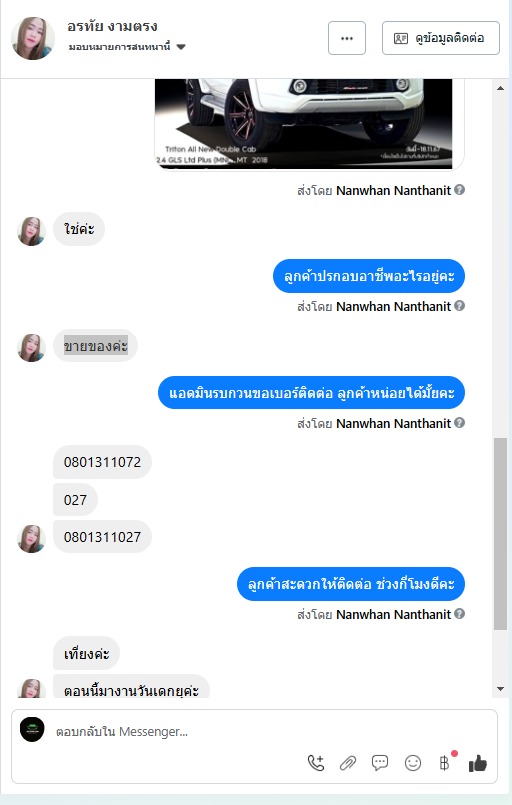The image size is (512, 805).
Task: Click the ดูข้อมูลติดต่อ contact info button
Action: 441,38
